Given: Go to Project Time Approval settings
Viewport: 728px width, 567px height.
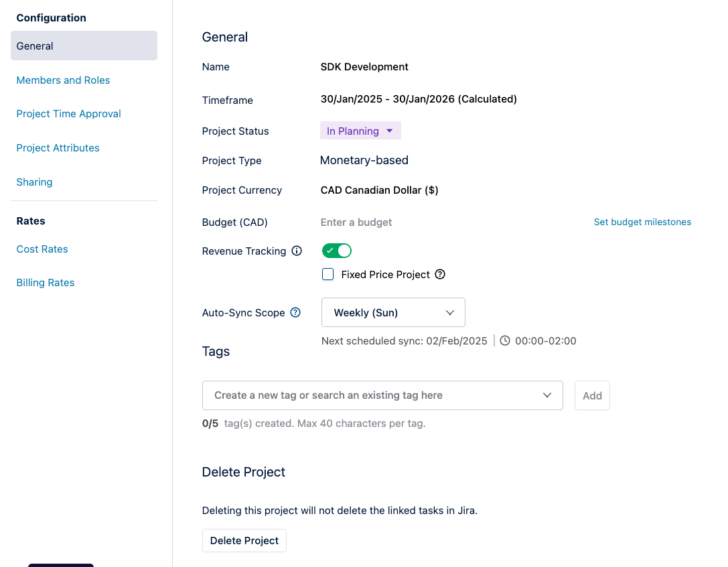Looking at the screenshot, I should tap(68, 114).
